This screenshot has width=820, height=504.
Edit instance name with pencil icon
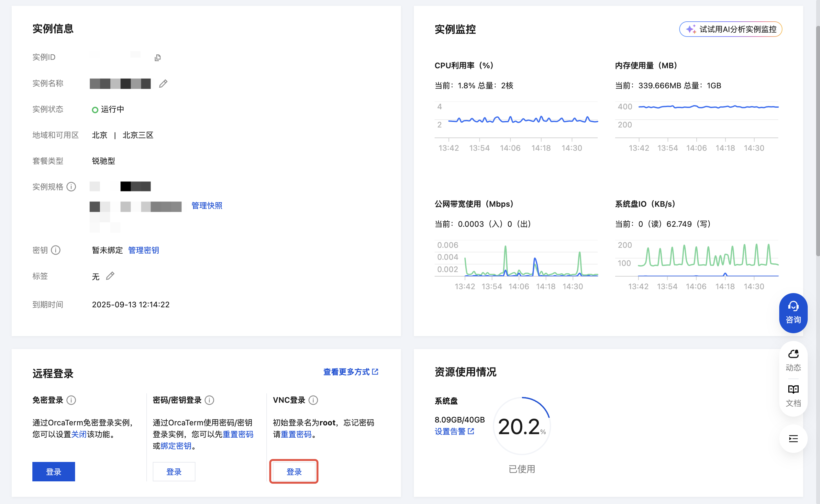click(x=163, y=84)
